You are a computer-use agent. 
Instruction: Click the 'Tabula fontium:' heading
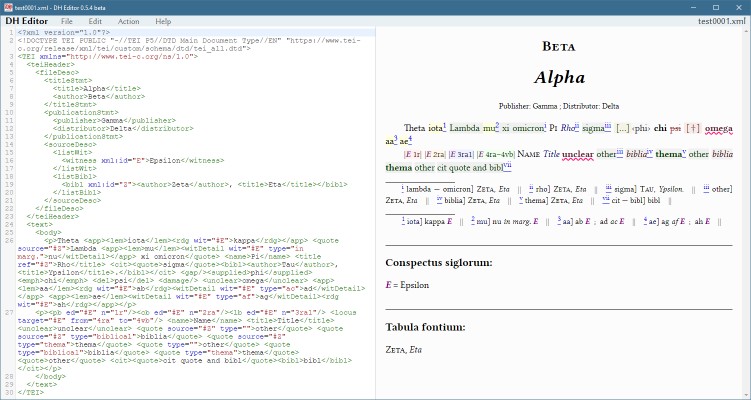point(425,327)
